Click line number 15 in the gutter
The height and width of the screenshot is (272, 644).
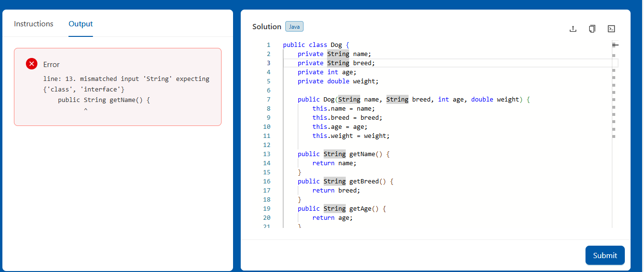click(x=267, y=172)
